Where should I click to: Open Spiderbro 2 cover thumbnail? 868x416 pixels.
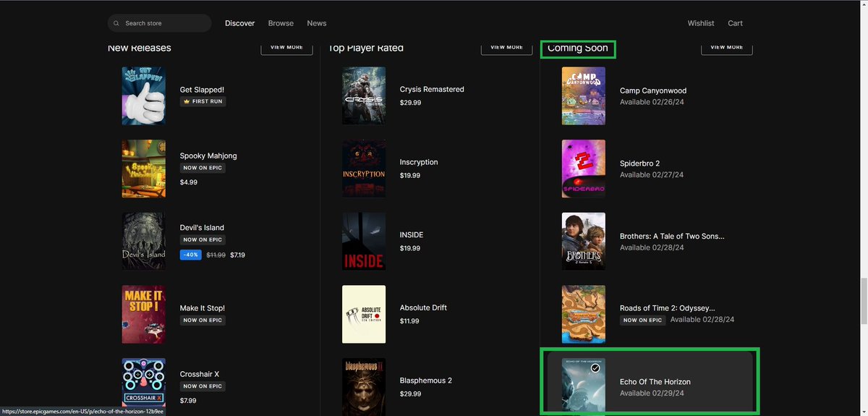point(584,169)
